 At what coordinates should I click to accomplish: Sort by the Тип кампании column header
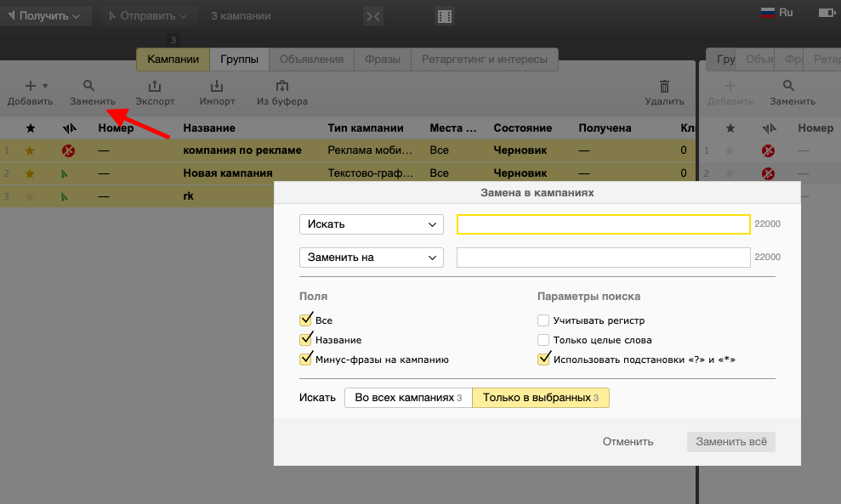(x=366, y=128)
